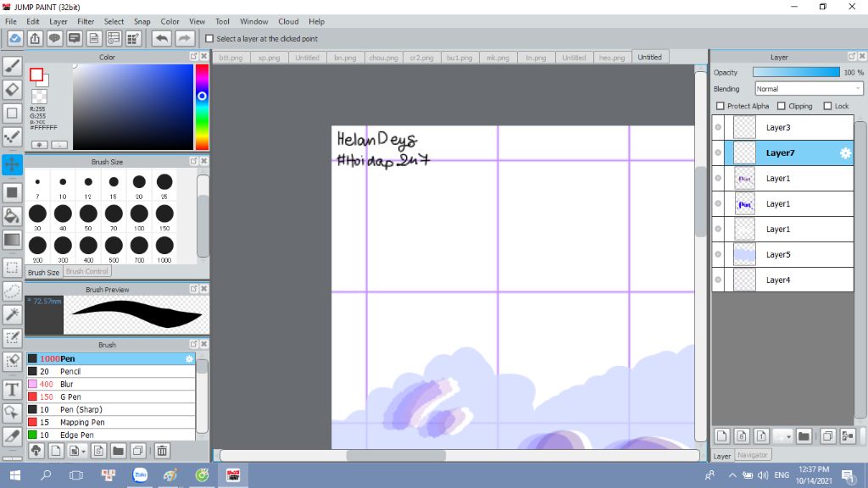868x488 pixels.
Task: Open Layer7 settings gear
Action: click(845, 153)
